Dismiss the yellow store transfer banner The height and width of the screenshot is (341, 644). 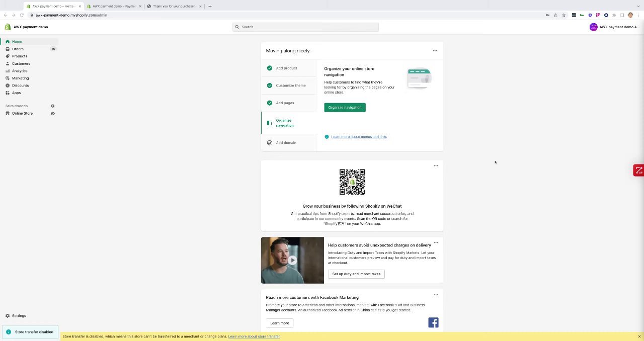[x=639, y=336]
